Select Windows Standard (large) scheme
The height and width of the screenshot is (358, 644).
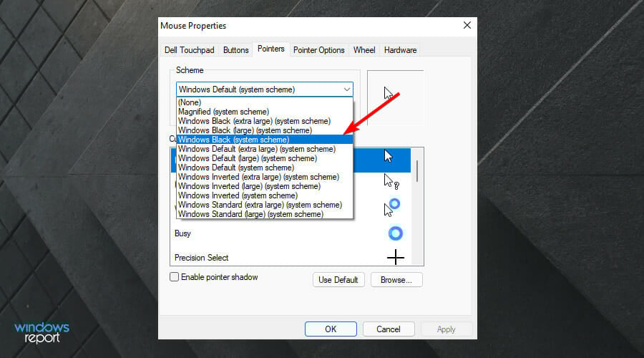point(265,214)
